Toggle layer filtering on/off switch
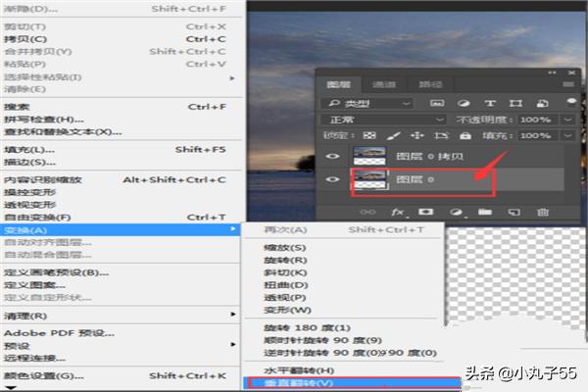The image size is (588, 392). [x=571, y=102]
